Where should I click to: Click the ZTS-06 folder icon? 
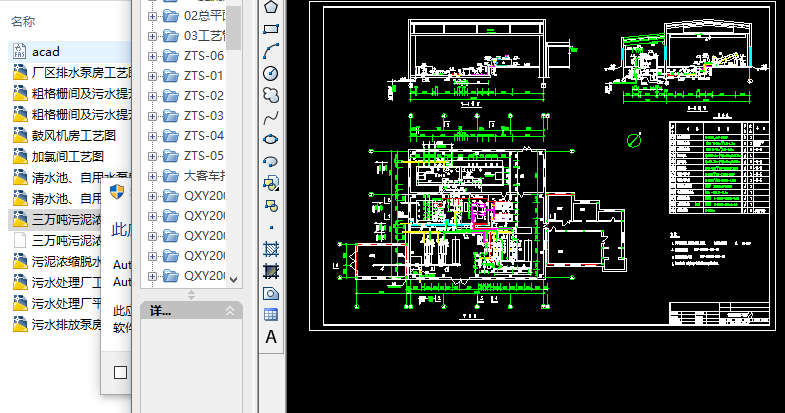171,56
